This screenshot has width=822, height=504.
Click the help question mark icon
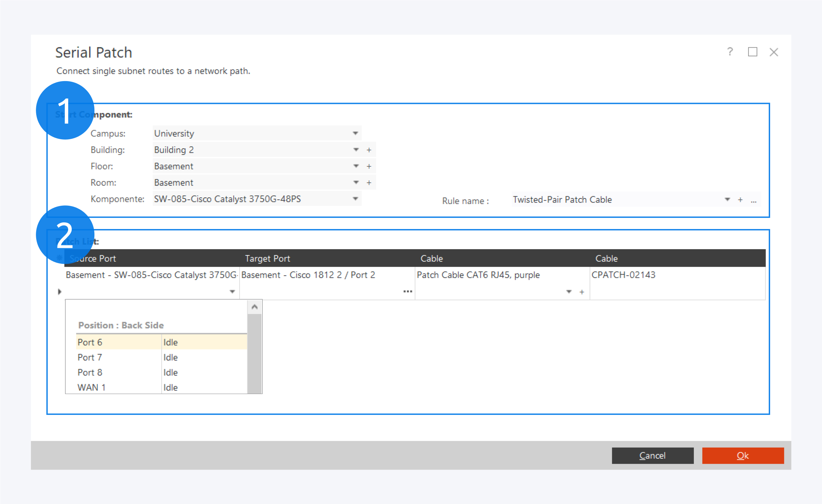tap(730, 52)
